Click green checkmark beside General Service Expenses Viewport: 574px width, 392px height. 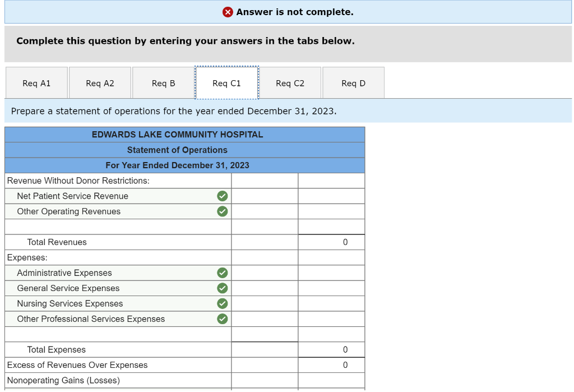(222, 288)
